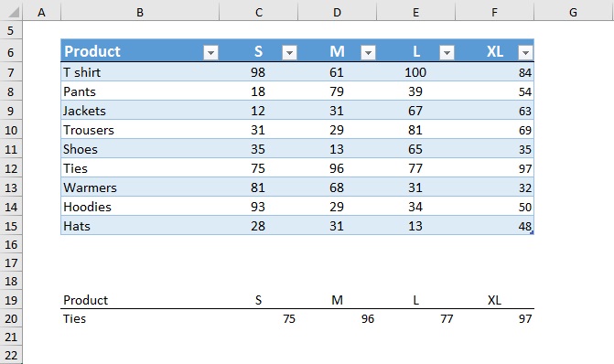Select T shirt L value 100

415,72
